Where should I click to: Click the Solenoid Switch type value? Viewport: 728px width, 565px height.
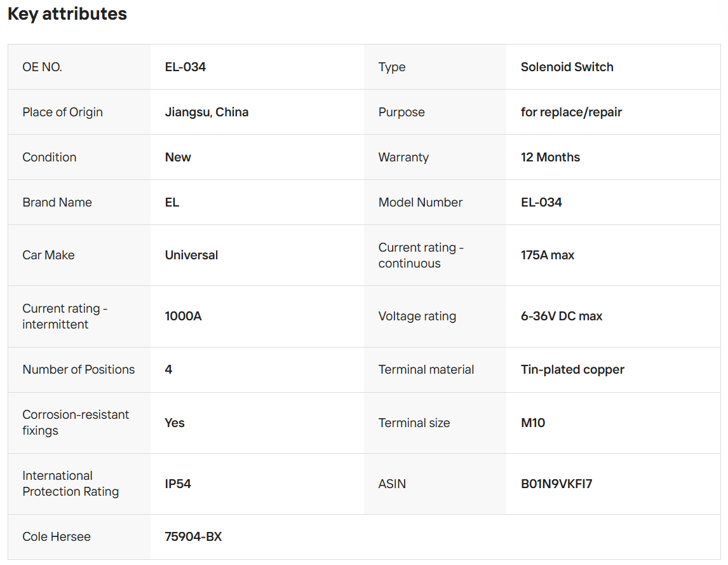click(x=567, y=67)
